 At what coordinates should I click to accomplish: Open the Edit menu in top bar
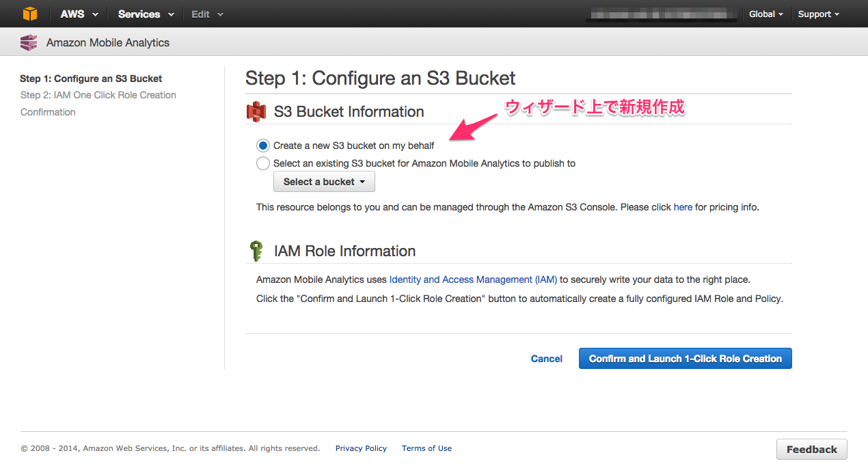pos(207,14)
